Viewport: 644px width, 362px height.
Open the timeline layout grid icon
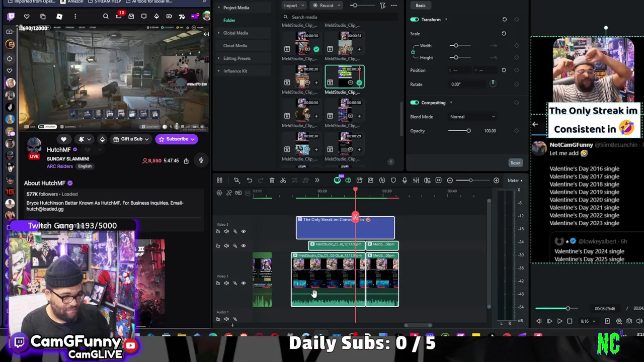pos(219,180)
